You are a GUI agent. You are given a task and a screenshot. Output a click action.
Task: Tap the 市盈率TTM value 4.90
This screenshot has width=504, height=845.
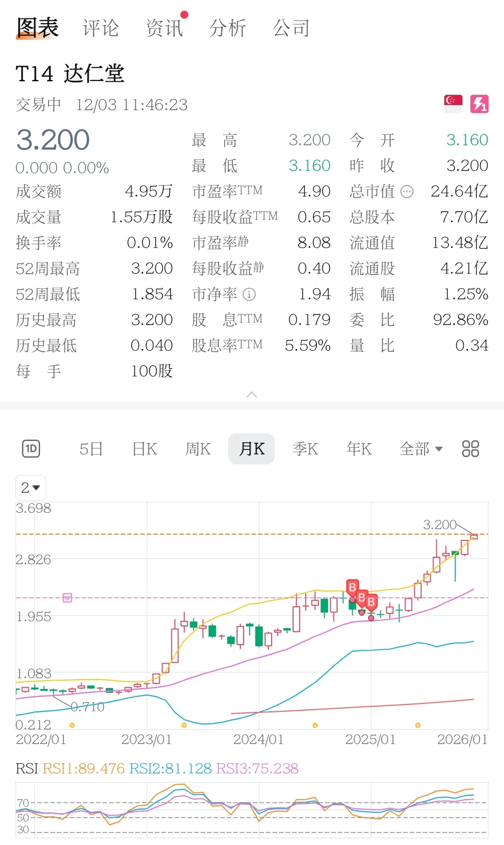click(x=314, y=192)
